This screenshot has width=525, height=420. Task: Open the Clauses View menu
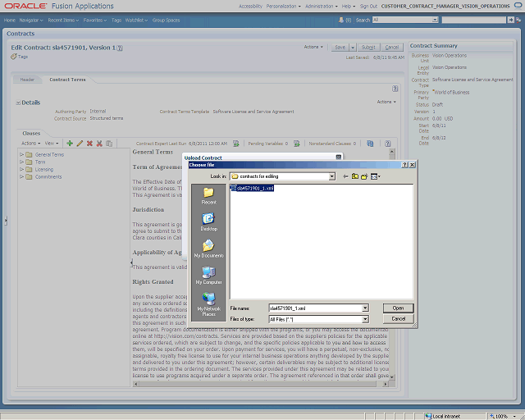[x=52, y=144]
